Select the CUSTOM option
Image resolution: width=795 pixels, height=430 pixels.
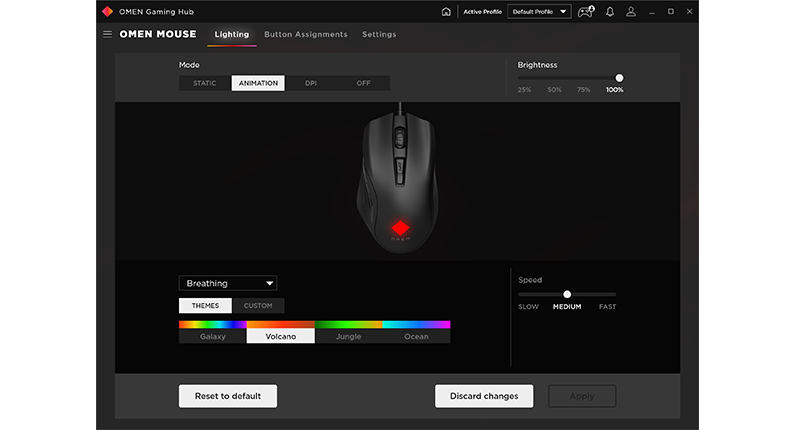258,306
